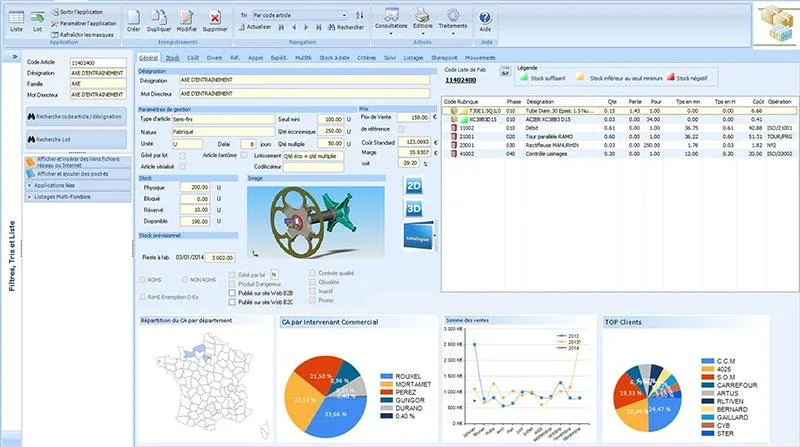
Task: Click the Rechercher binoculars button
Action: click(346, 28)
